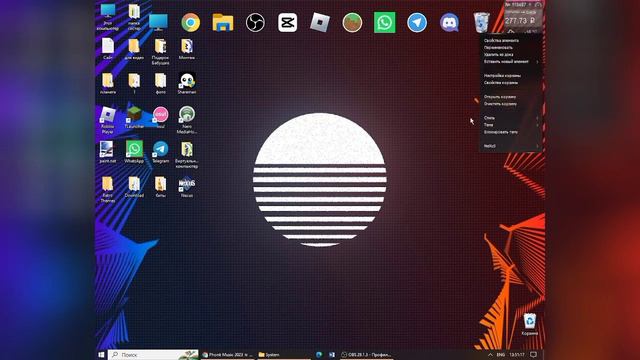Open File Explorer from the dock
This screenshot has height=360, width=640.
[x=223, y=22]
